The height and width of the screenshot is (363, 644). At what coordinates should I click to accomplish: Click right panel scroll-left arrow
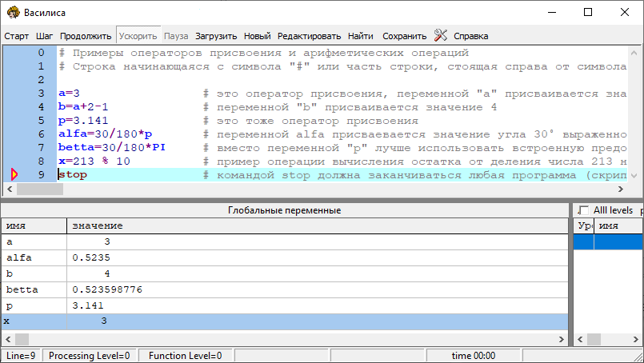pos(580,339)
